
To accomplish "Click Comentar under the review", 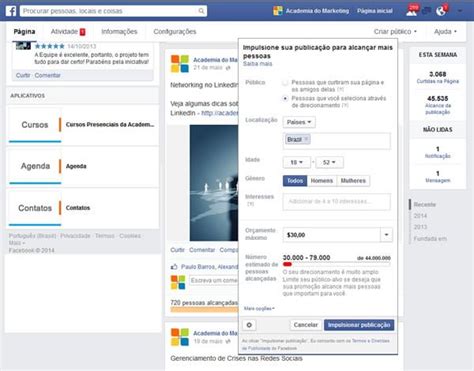I will pos(47,75).
